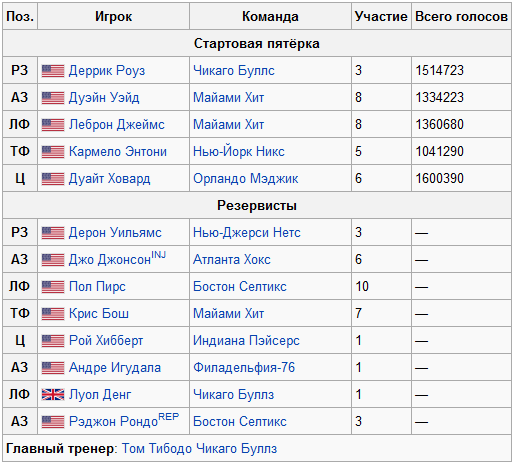515x464 pixels.
Task: Select vote count 1360680
Action: pos(439,125)
